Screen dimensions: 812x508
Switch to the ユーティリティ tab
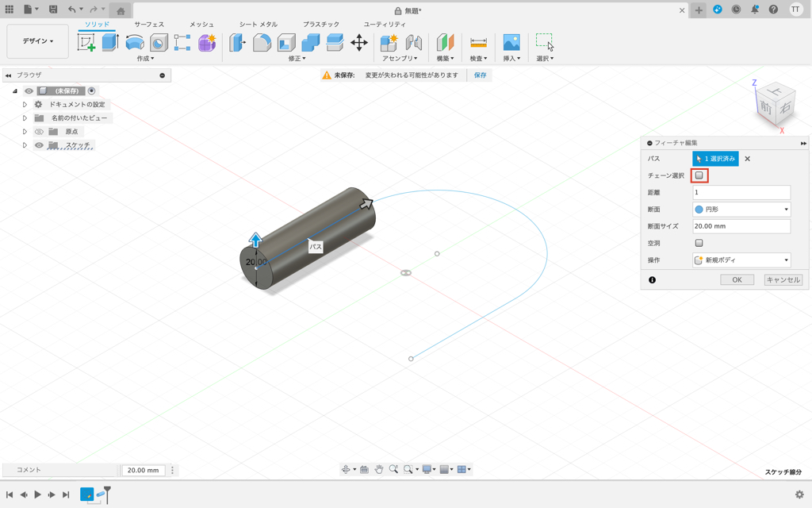click(x=385, y=25)
